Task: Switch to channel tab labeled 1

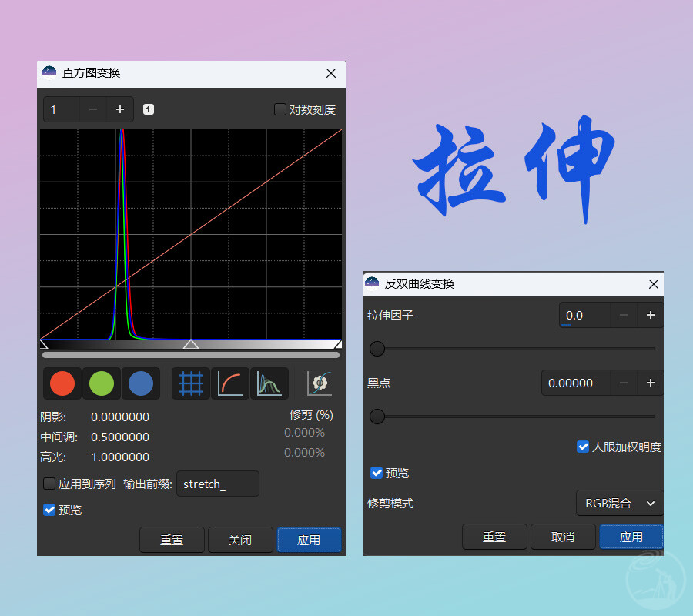Action: pos(148,109)
